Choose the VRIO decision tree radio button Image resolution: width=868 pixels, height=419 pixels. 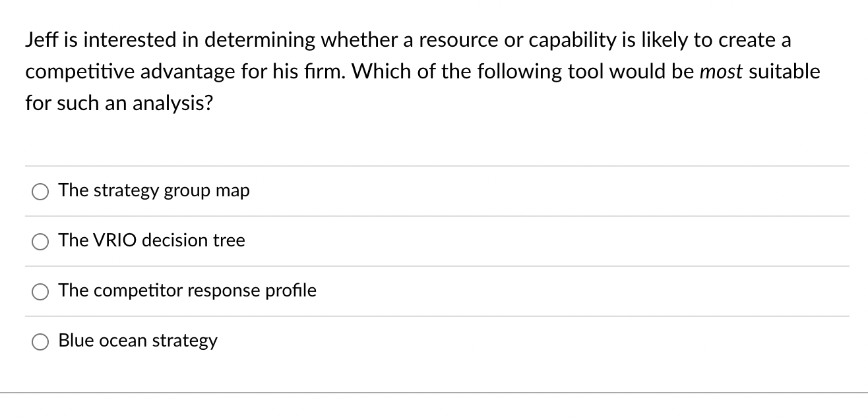40,242
